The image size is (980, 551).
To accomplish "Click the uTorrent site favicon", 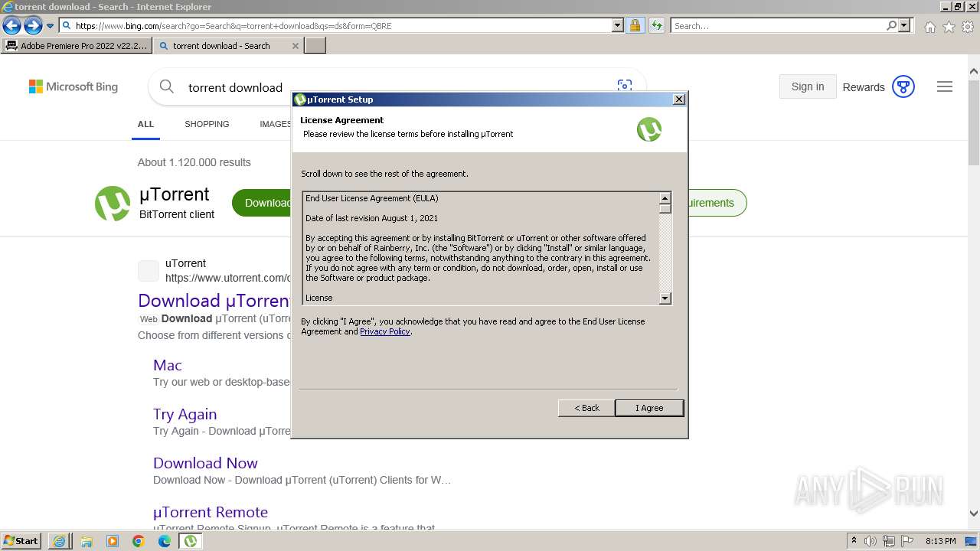I will click(149, 271).
